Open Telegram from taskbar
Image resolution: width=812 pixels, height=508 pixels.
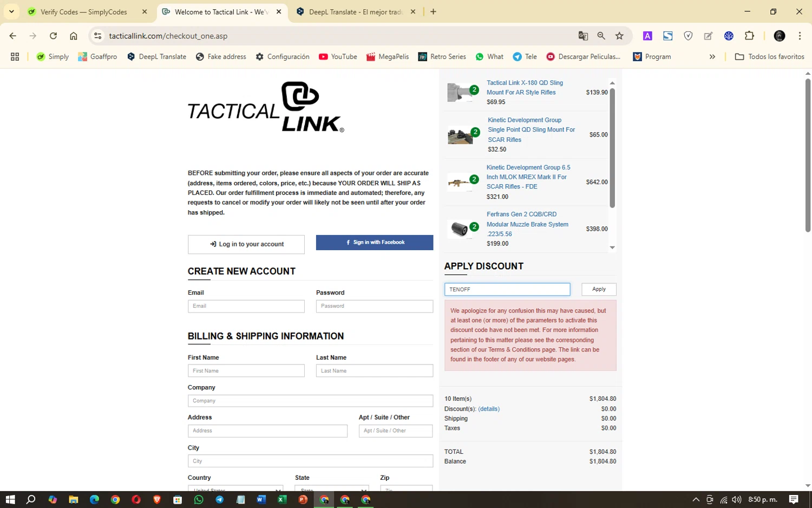click(x=219, y=499)
